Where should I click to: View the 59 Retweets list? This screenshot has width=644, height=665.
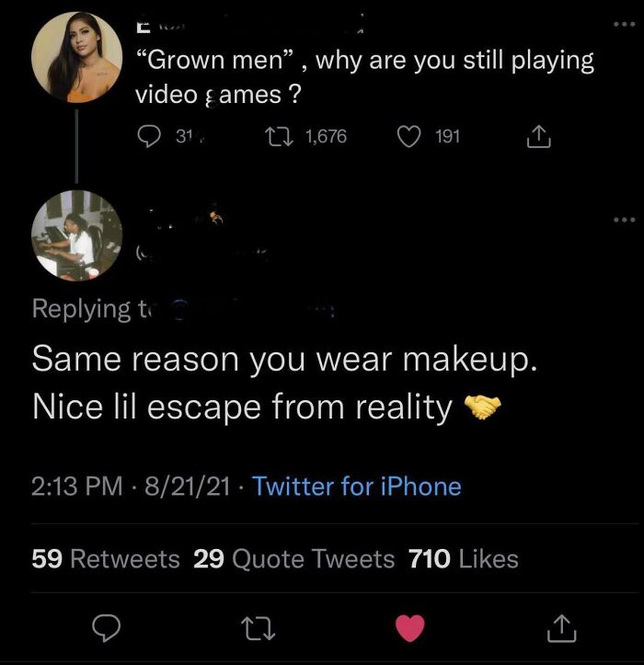106,558
